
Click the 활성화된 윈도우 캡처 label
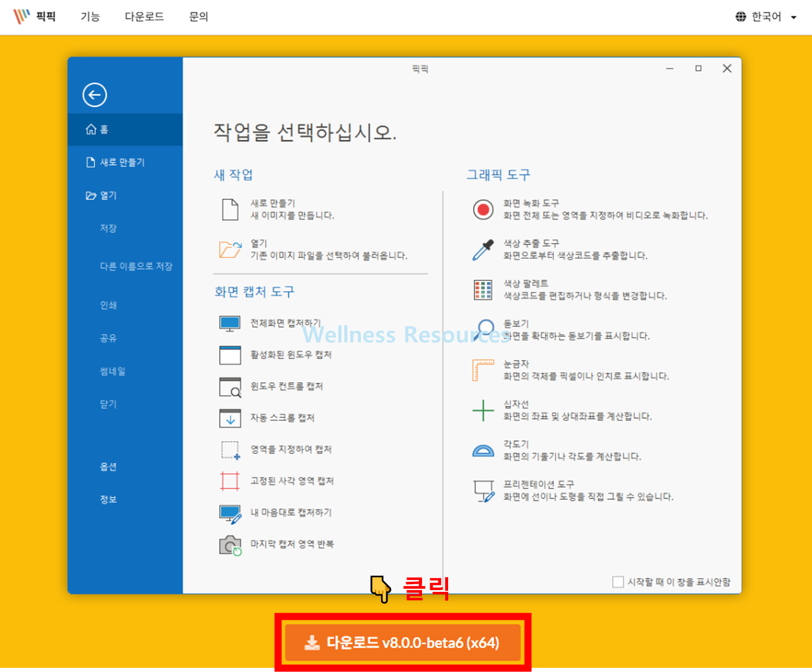point(291,354)
